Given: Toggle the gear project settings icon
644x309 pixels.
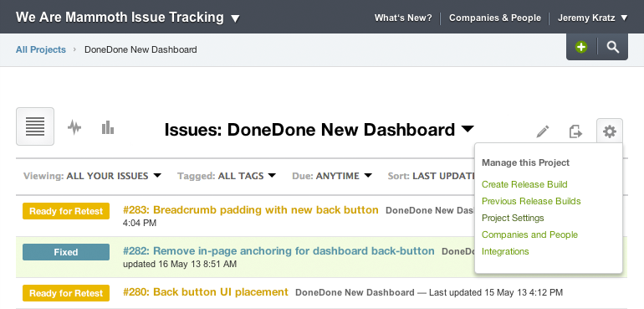Looking at the screenshot, I should coord(610,131).
